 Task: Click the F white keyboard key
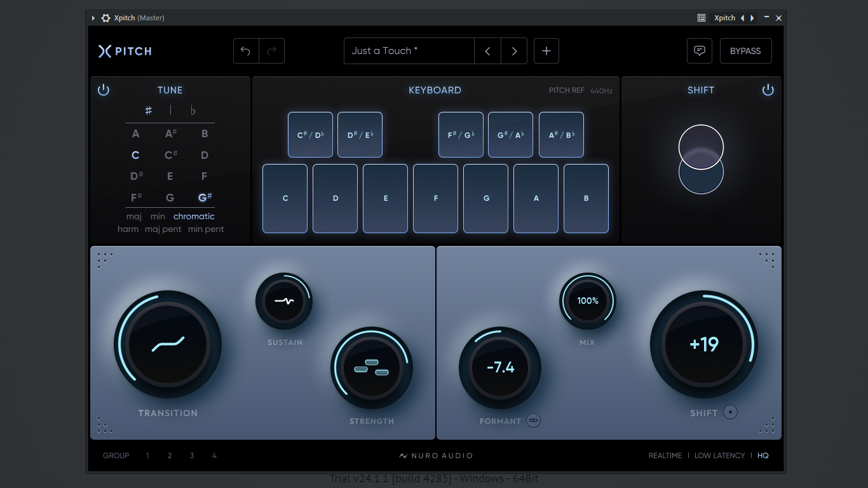click(435, 198)
